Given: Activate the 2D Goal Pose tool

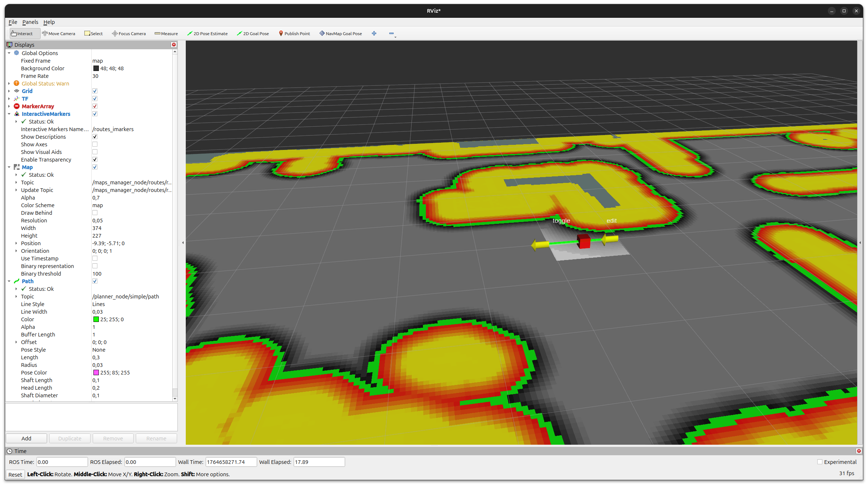Looking at the screenshot, I should [x=253, y=34].
